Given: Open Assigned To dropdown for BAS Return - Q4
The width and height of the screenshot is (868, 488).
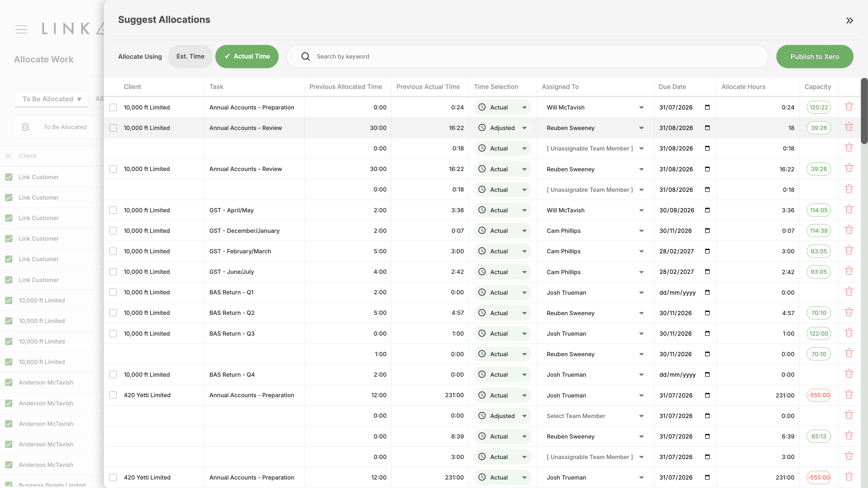Looking at the screenshot, I should click(x=595, y=374).
